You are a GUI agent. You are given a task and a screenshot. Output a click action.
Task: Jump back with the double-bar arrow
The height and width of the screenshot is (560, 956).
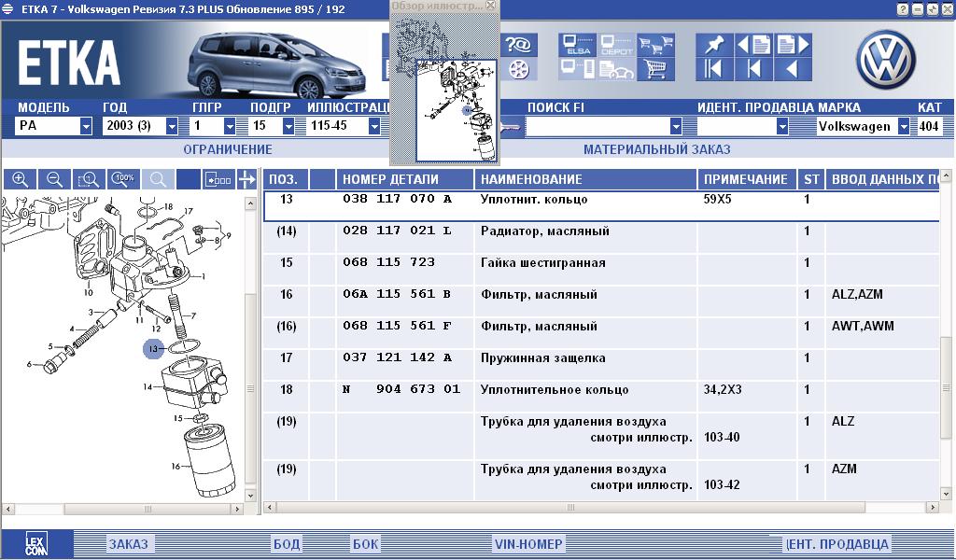(x=714, y=70)
